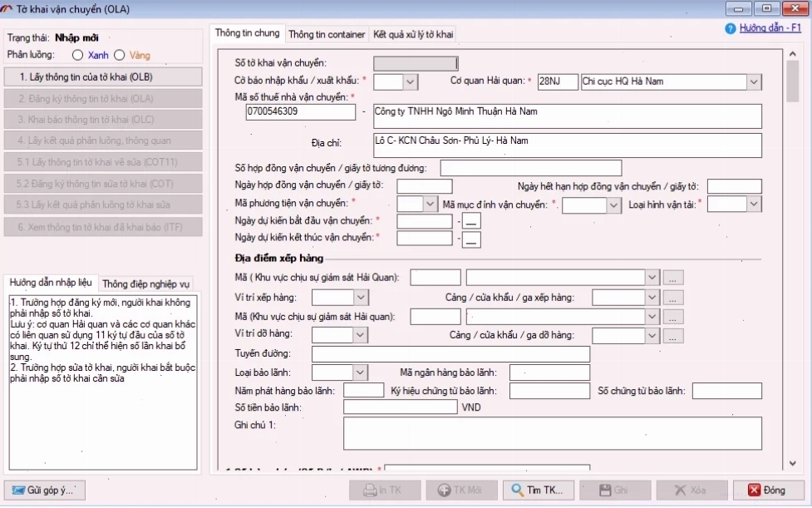Viewport: 812px width, 508px height.
Task: Click the Ghi chú 1 text area
Action: click(553, 433)
